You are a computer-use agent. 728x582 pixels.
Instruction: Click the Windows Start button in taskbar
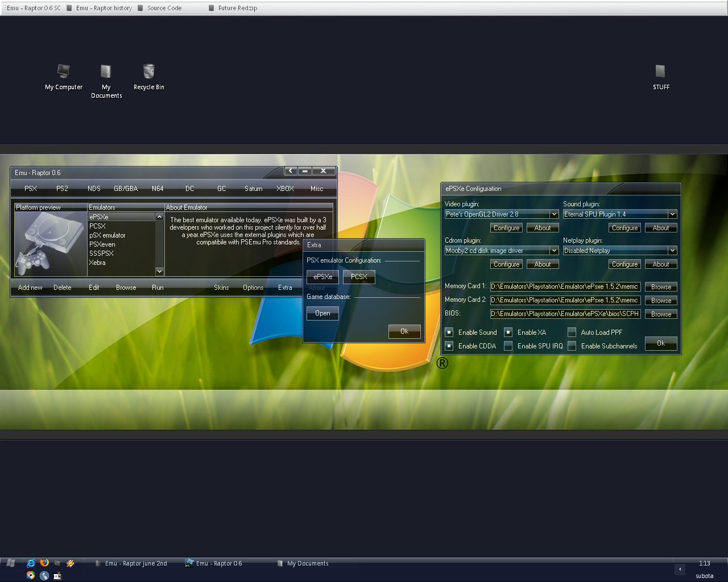[10, 563]
